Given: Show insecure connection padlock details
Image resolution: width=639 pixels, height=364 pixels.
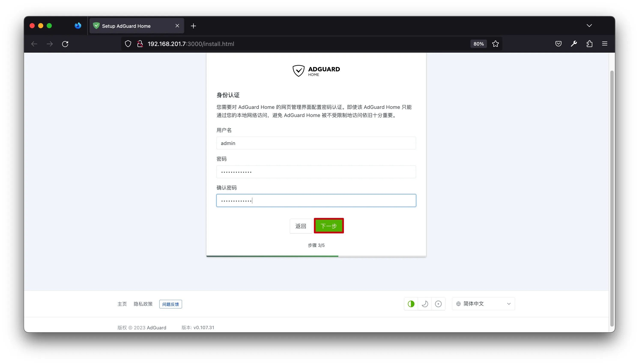Looking at the screenshot, I should pos(140,44).
